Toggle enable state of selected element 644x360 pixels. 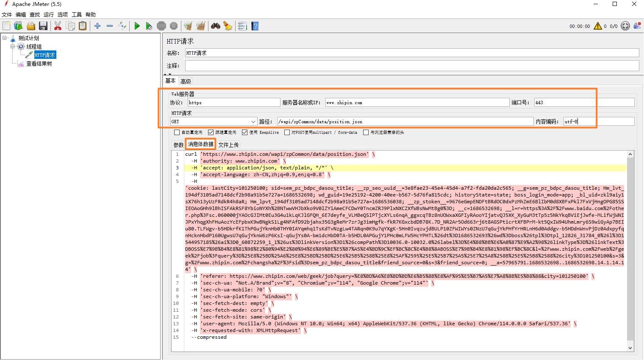click(x=122, y=26)
